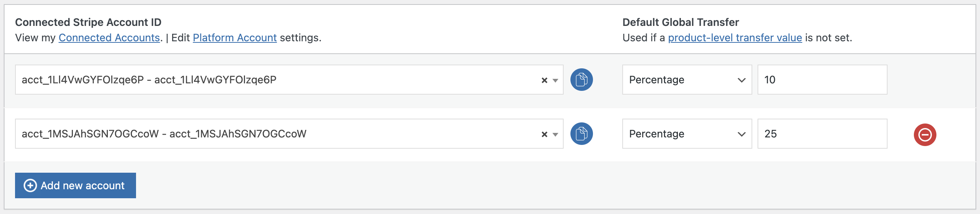Expand the acct_1LI4VwGYFOlzqe6P dropdown arrow
980x214 pixels.
[x=555, y=80]
